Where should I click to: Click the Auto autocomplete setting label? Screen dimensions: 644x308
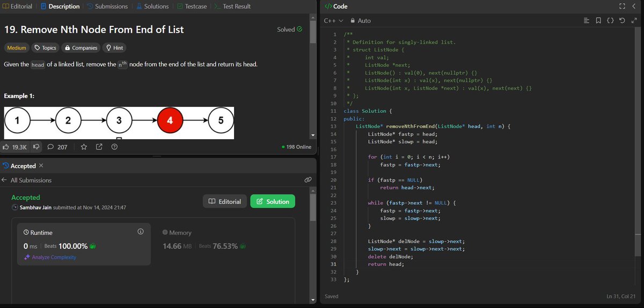364,20
